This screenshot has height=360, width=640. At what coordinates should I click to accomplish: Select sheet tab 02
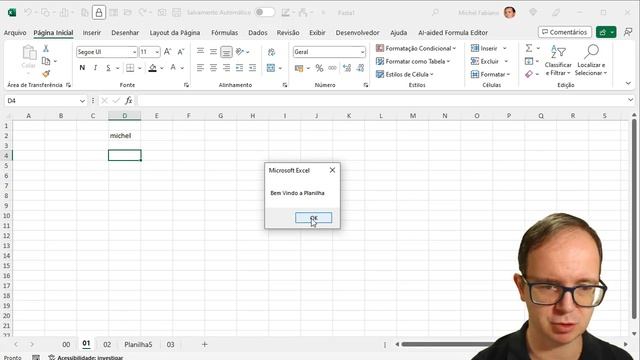click(107, 344)
